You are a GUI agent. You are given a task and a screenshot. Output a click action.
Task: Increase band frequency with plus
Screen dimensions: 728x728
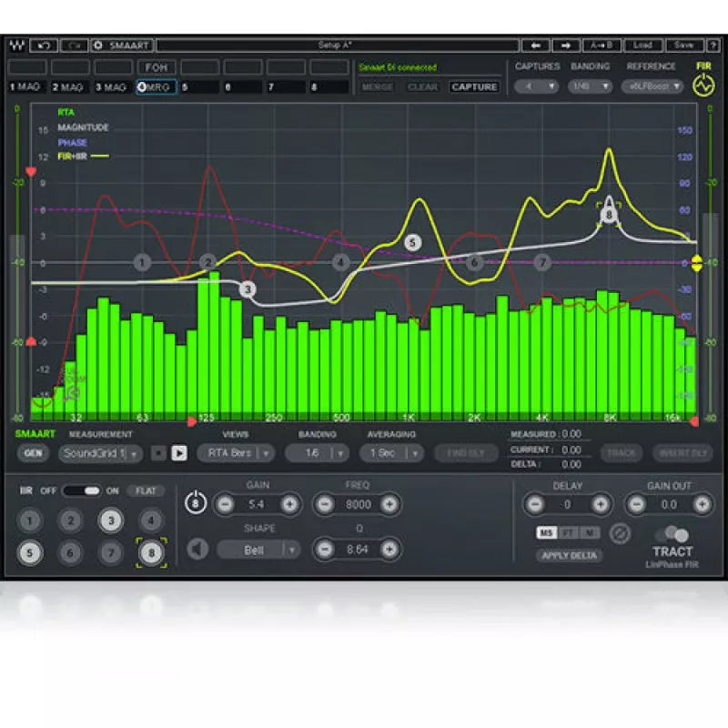pyautogui.click(x=389, y=504)
